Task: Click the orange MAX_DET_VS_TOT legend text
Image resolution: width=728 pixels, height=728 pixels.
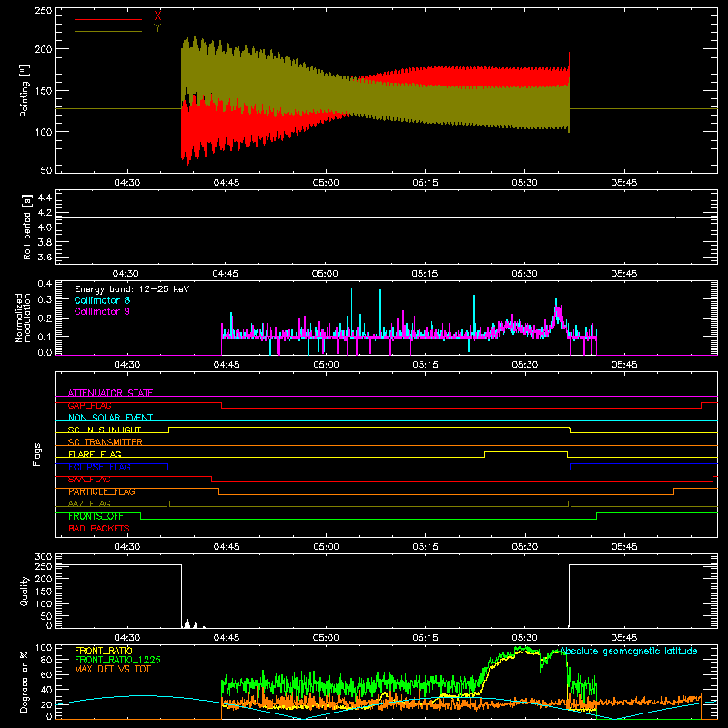Action: point(112,669)
